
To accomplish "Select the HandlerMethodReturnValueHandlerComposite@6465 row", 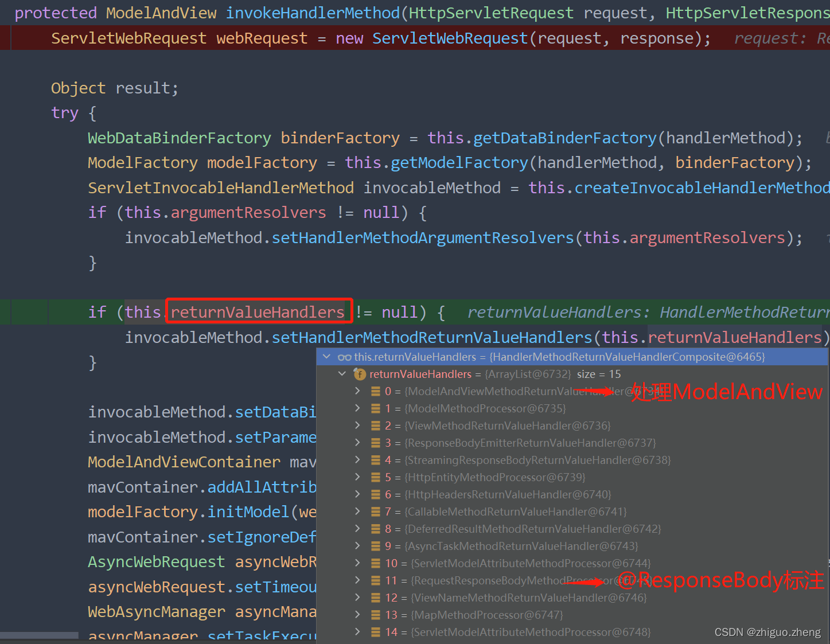I will click(572, 357).
